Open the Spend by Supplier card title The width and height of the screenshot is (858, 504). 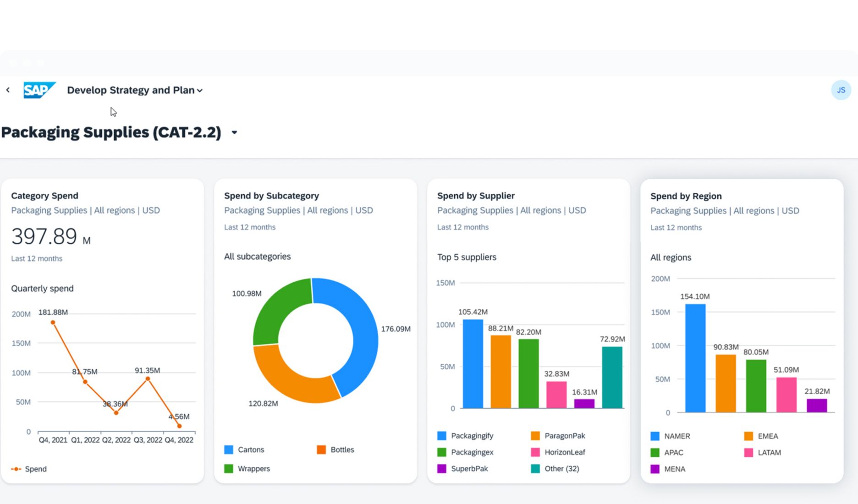[476, 196]
